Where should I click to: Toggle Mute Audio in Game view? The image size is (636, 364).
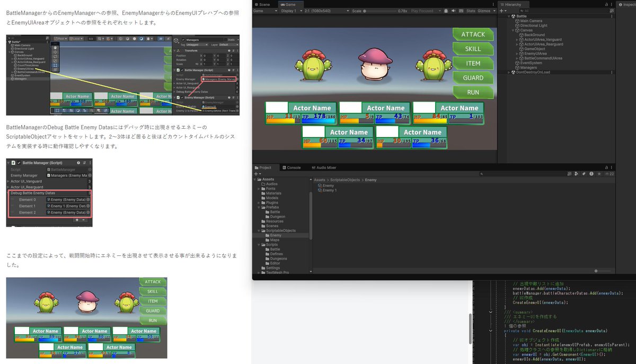[x=453, y=11]
